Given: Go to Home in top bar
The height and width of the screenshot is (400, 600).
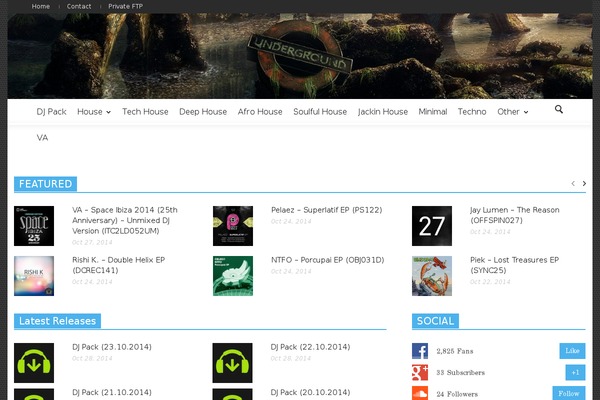Looking at the screenshot, I should click(x=41, y=7).
